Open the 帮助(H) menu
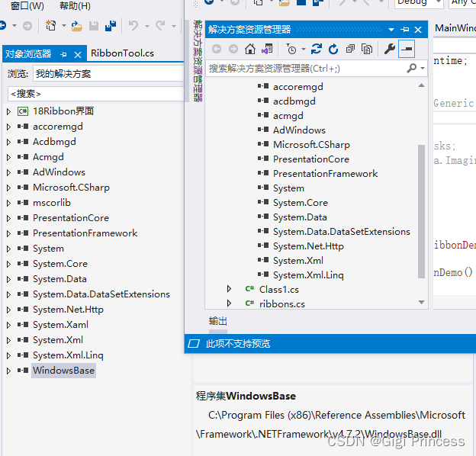 click(75, 6)
